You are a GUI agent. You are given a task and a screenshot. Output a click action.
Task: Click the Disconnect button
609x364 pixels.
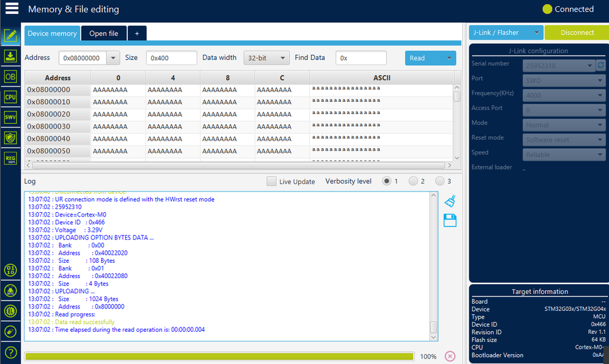577,33
